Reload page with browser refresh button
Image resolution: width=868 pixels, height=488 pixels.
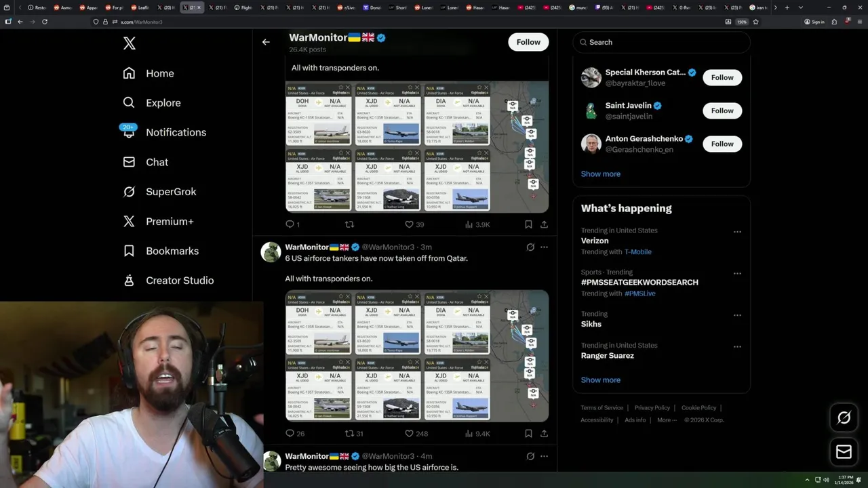[45, 22]
